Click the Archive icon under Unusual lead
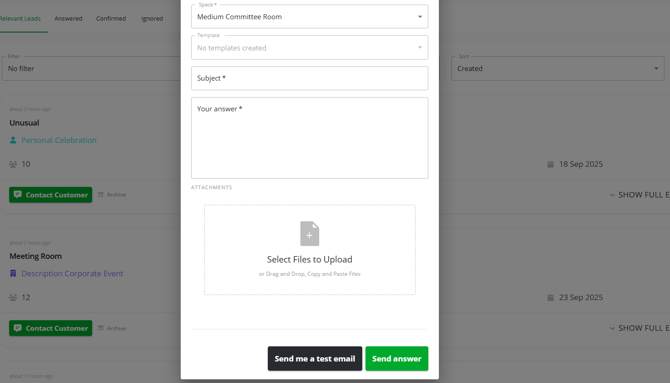The image size is (670, 383). click(x=101, y=194)
